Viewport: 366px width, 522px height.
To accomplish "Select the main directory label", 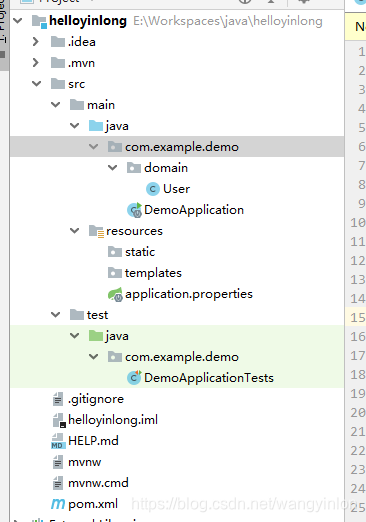I will tap(101, 105).
